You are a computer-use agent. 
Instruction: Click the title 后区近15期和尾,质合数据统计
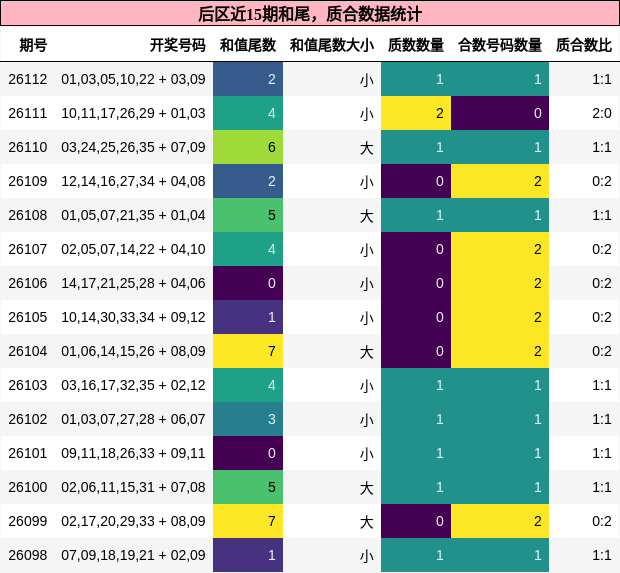pos(310,14)
